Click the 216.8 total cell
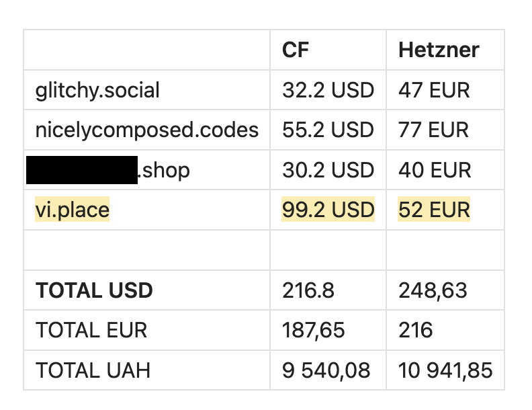 tap(308, 290)
